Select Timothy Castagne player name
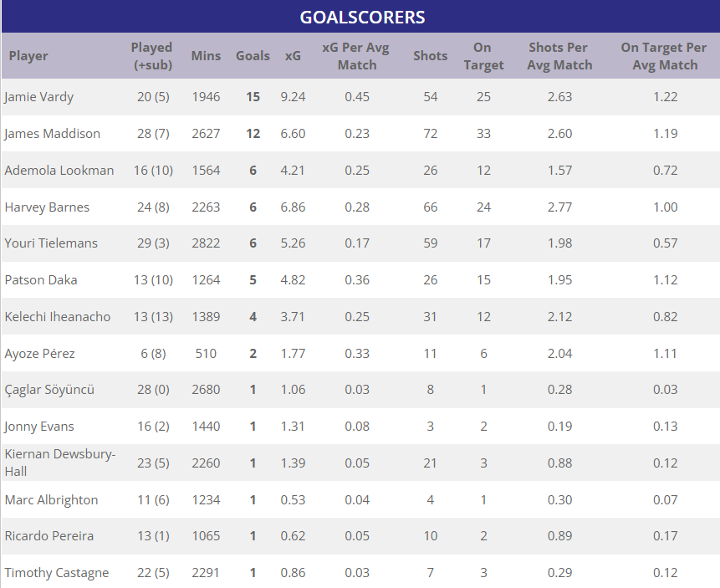Screen dimensions: 720x588 coord(57,573)
